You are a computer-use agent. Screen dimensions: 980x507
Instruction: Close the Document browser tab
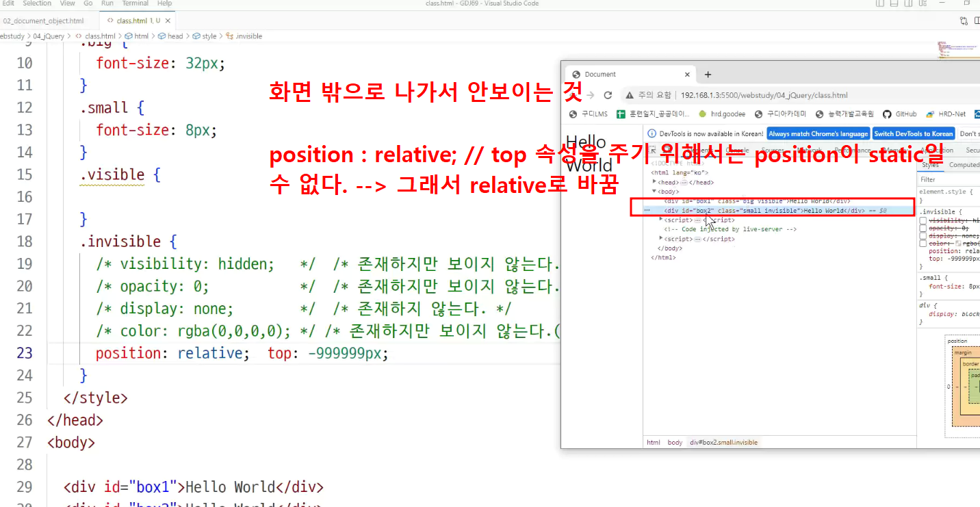687,75
